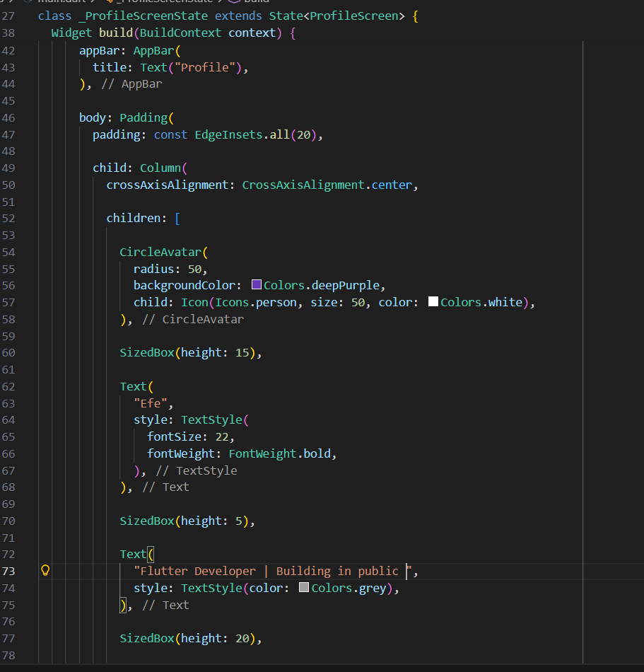Open the deepPurple color swatch picker
The width and height of the screenshot is (644, 672).
point(257,284)
